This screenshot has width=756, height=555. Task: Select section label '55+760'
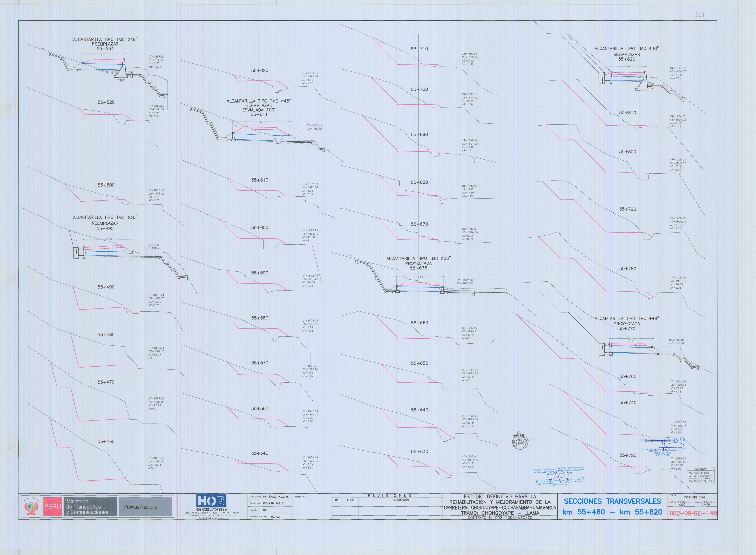coord(628,376)
